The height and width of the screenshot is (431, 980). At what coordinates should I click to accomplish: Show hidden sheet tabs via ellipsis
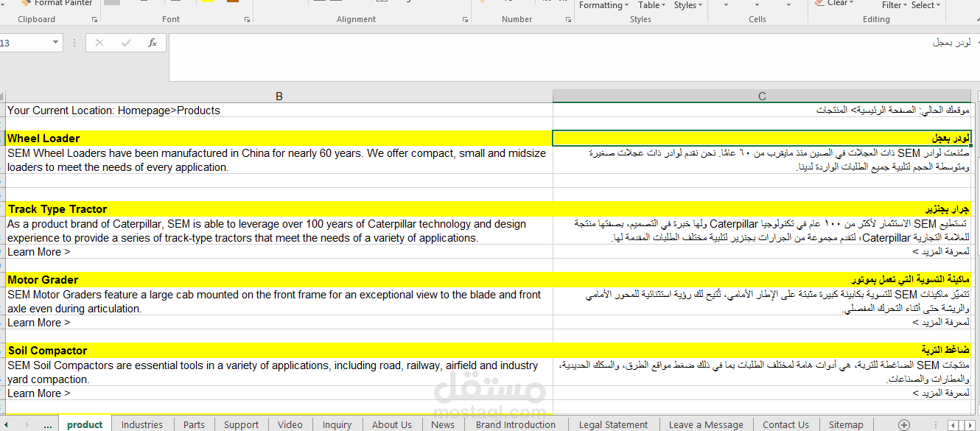click(48, 424)
